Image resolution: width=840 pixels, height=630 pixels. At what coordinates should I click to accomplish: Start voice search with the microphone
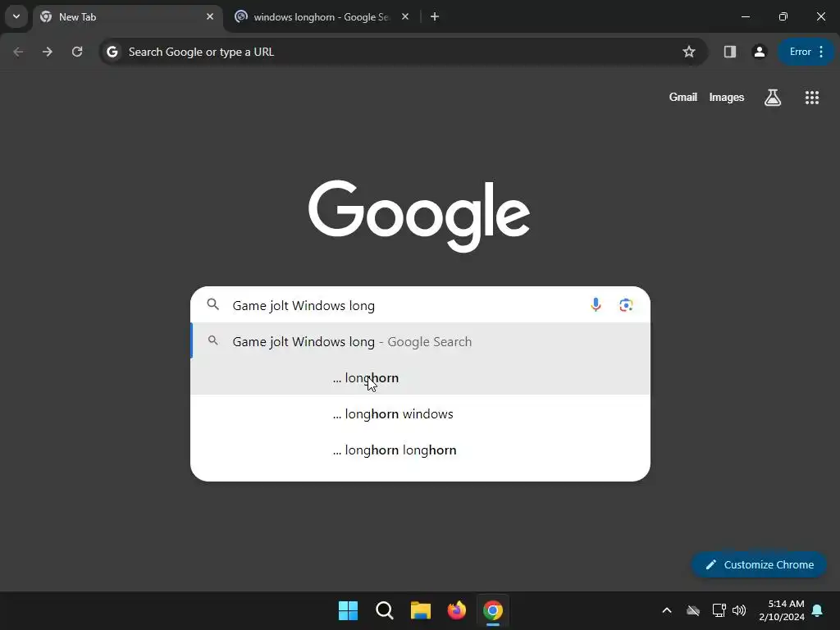pos(596,305)
